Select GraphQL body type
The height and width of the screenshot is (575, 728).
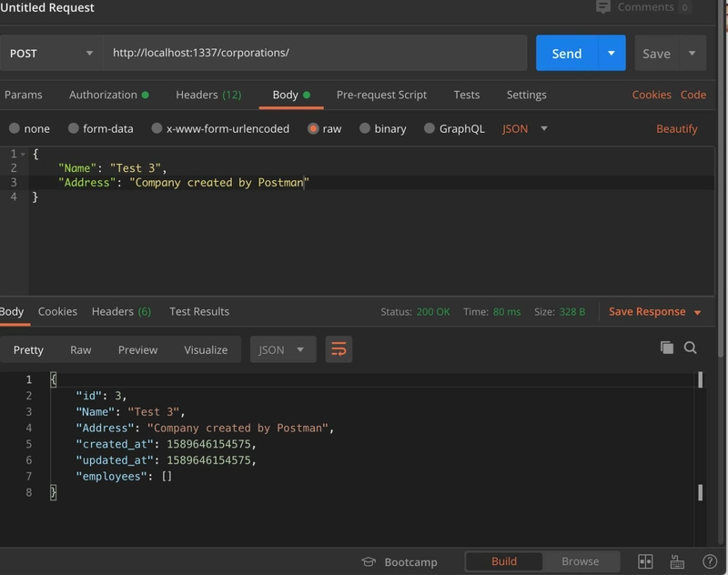[x=454, y=128]
